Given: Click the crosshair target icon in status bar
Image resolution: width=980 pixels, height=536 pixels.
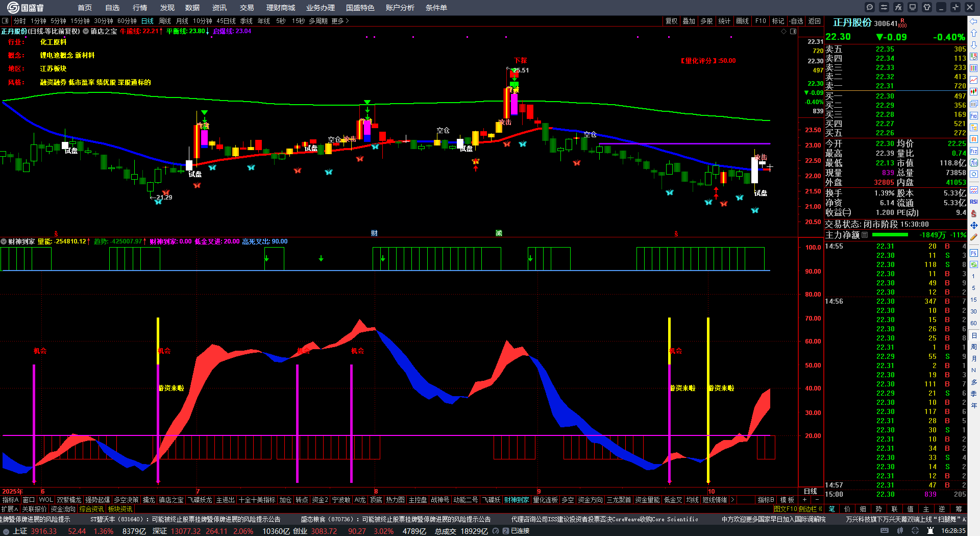Looking at the screenshot, I should 915,531.
